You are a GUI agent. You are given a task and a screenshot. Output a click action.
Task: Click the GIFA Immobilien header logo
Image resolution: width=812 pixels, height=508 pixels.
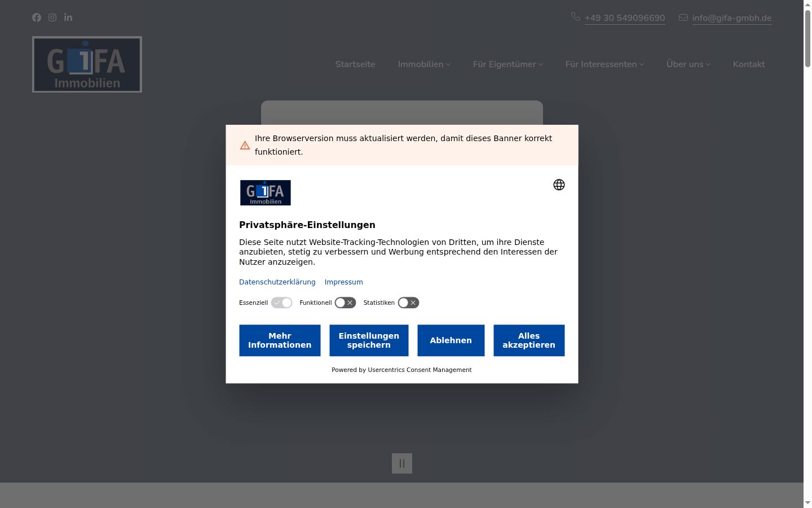click(x=87, y=64)
